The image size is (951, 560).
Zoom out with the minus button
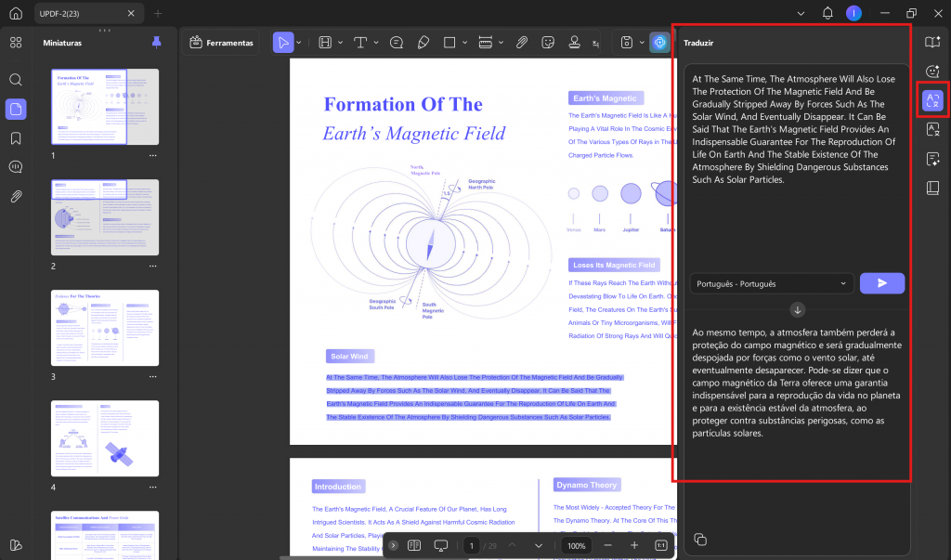[607, 545]
